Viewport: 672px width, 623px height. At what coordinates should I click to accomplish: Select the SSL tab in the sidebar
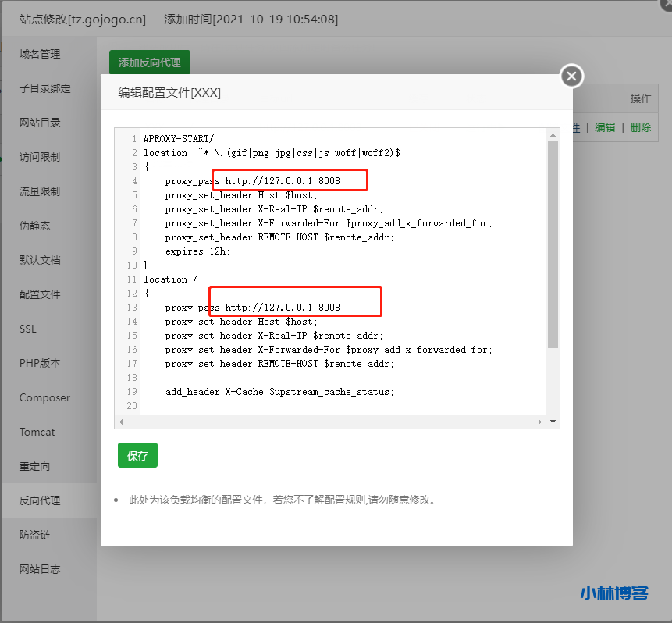click(28, 329)
